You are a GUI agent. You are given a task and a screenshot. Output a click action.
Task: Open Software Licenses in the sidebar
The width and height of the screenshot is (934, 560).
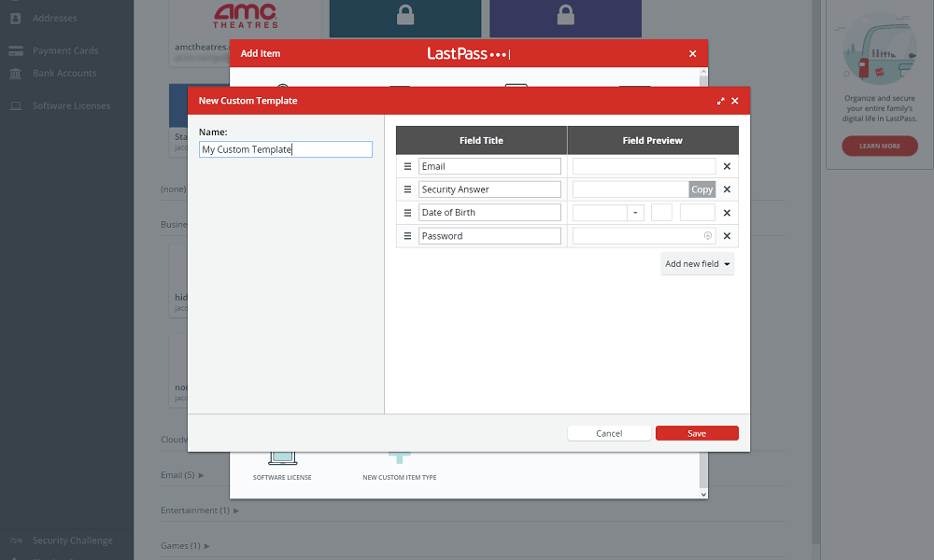(x=72, y=105)
